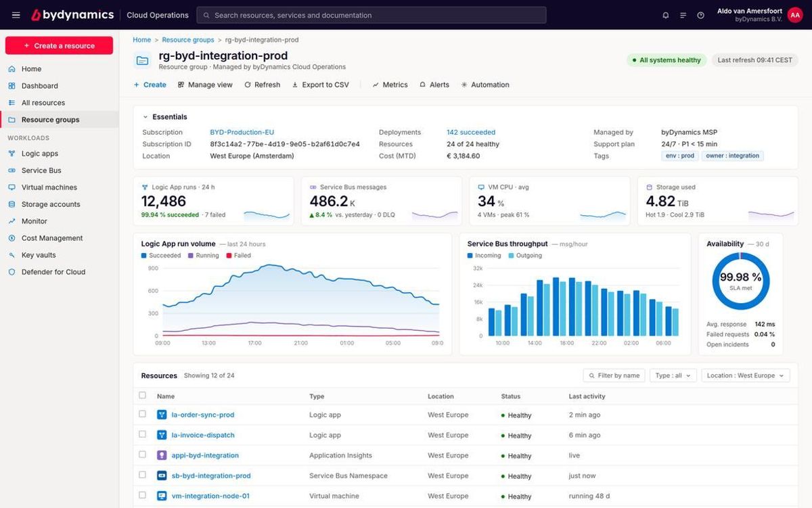
Task: Open Automation from the toolbar
Action: [484, 85]
